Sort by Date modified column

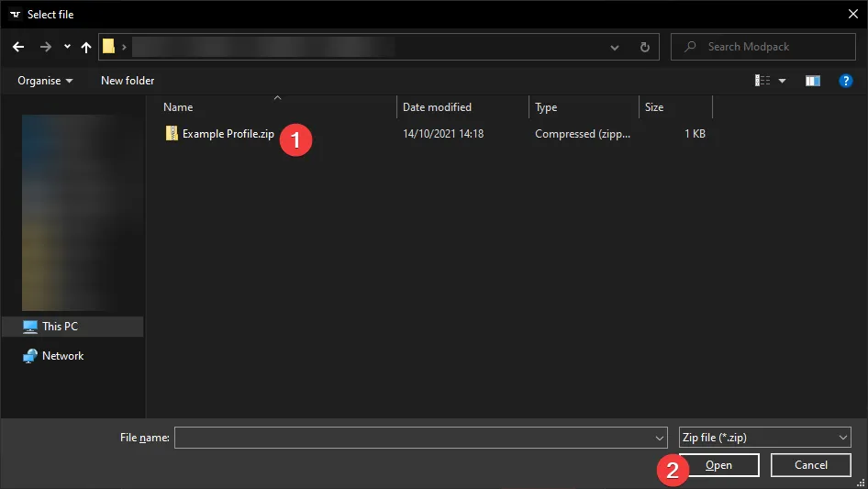tap(437, 107)
